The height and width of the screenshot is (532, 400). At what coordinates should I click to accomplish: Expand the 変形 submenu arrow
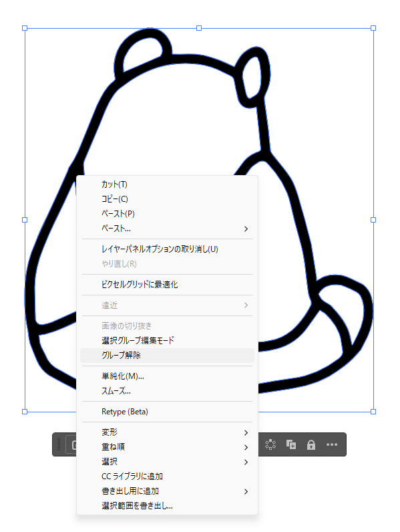point(246,432)
